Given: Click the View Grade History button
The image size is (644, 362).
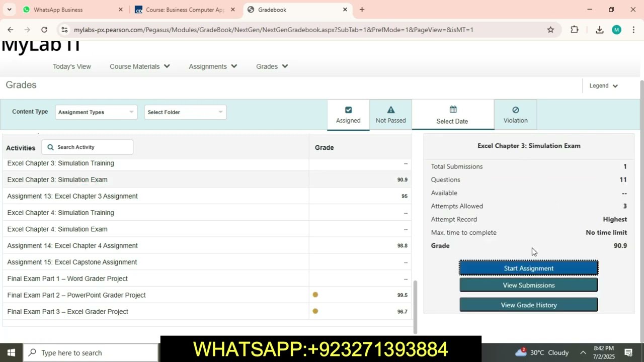Looking at the screenshot, I should point(529,305).
